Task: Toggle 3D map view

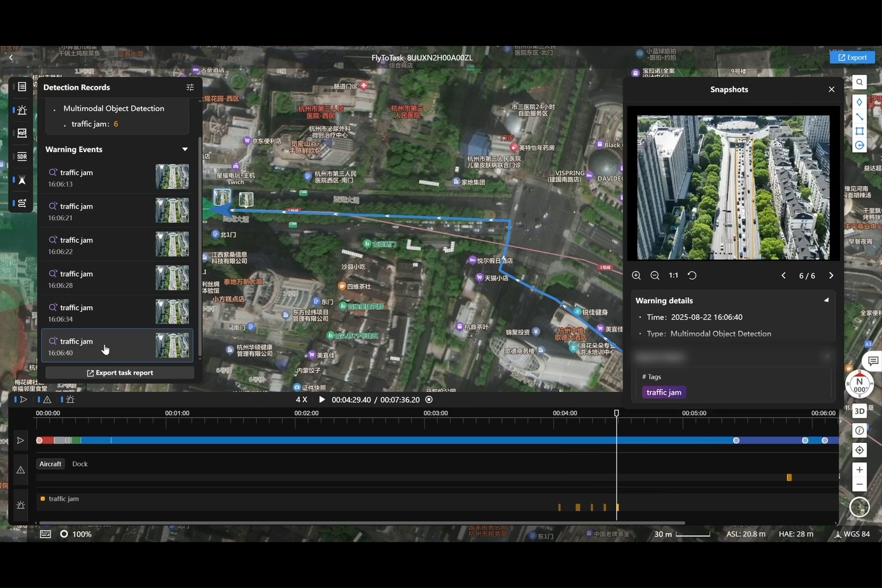Action: pos(859,411)
